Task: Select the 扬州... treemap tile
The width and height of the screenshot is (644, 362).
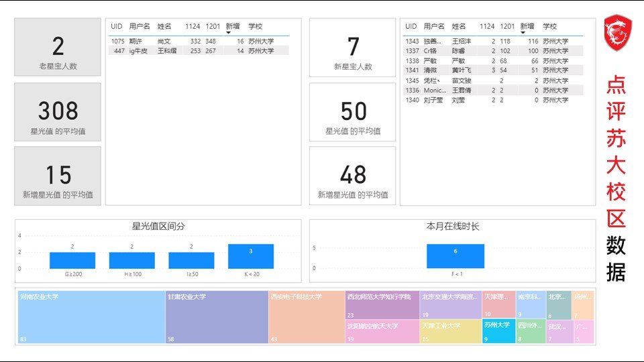Action: (584, 305)
